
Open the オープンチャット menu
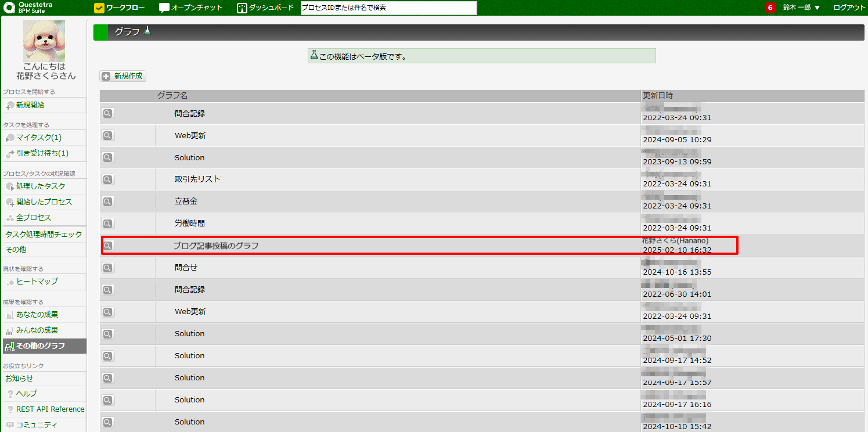(x=191, y=8)
